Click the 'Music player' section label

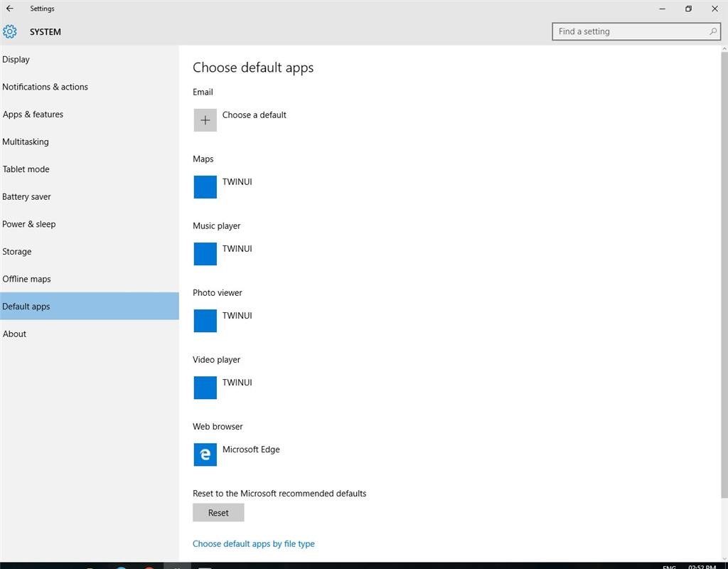216,225
